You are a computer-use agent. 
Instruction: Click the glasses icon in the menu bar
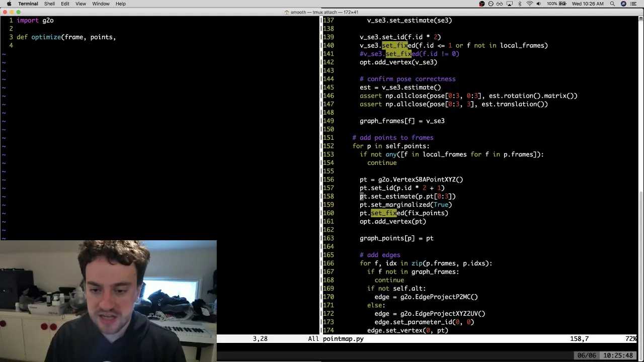click(500, 4)
